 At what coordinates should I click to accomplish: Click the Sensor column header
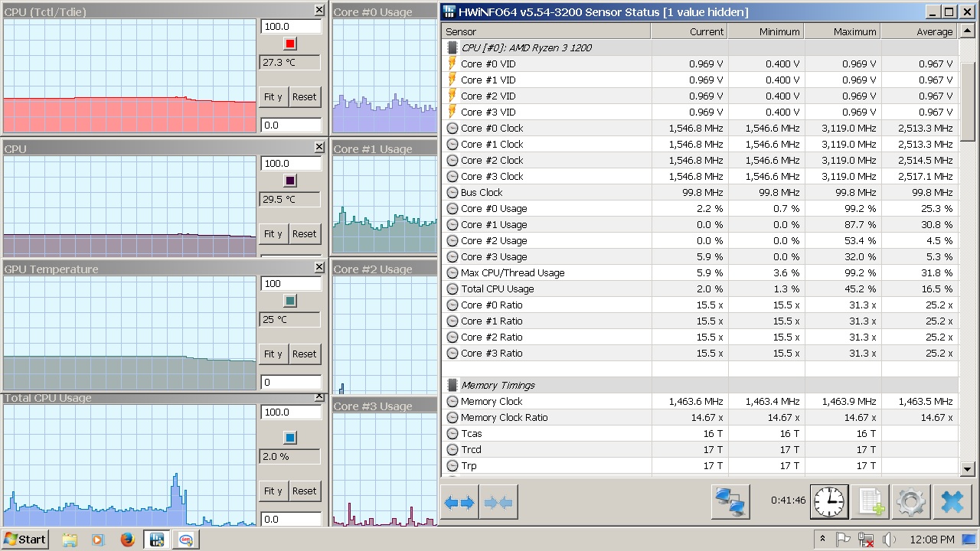pos(547,31)
